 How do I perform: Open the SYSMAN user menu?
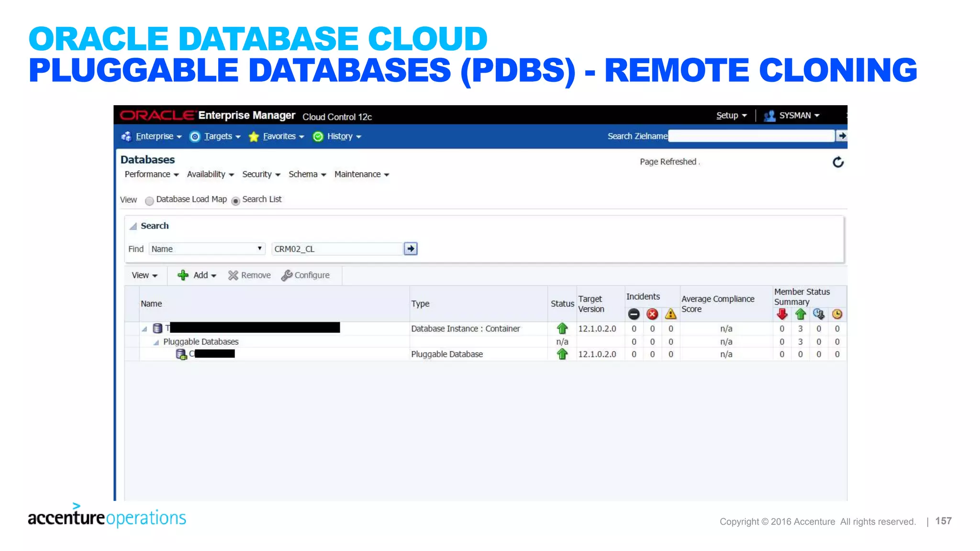click(799, 115)
